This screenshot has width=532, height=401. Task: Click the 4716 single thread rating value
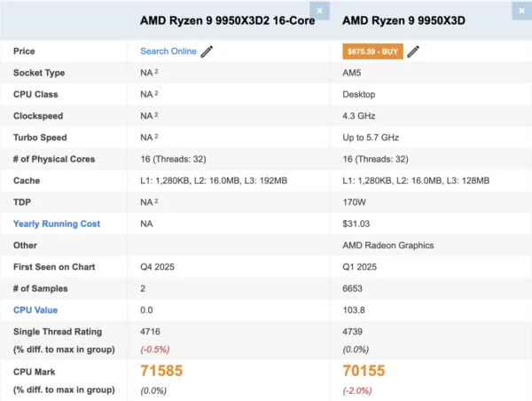pos(151,332)
